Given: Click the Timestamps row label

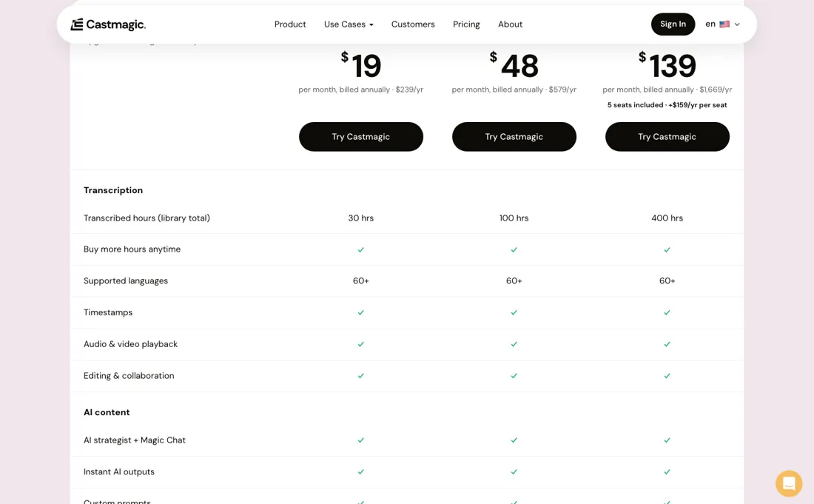Looking at the screenshot, I should point(108,312).
